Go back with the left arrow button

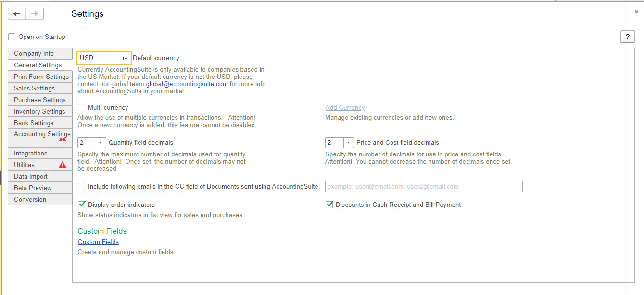(x=17, y=14)
